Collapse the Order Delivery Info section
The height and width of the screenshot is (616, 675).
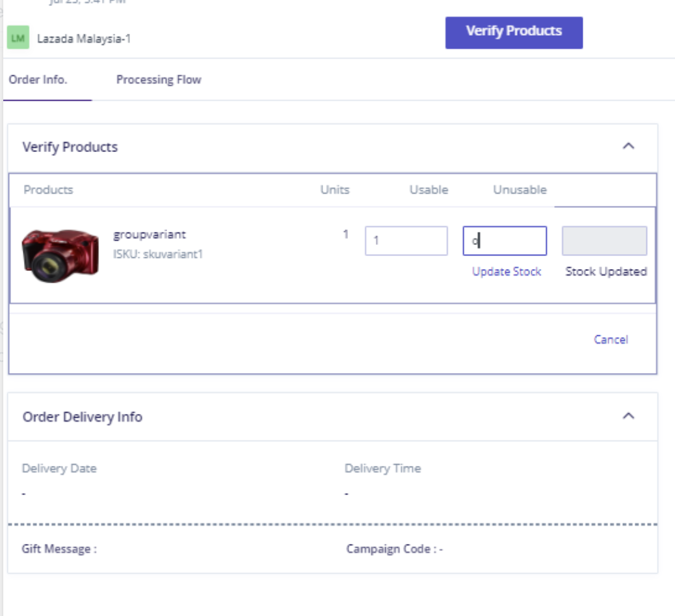(629, 416)
